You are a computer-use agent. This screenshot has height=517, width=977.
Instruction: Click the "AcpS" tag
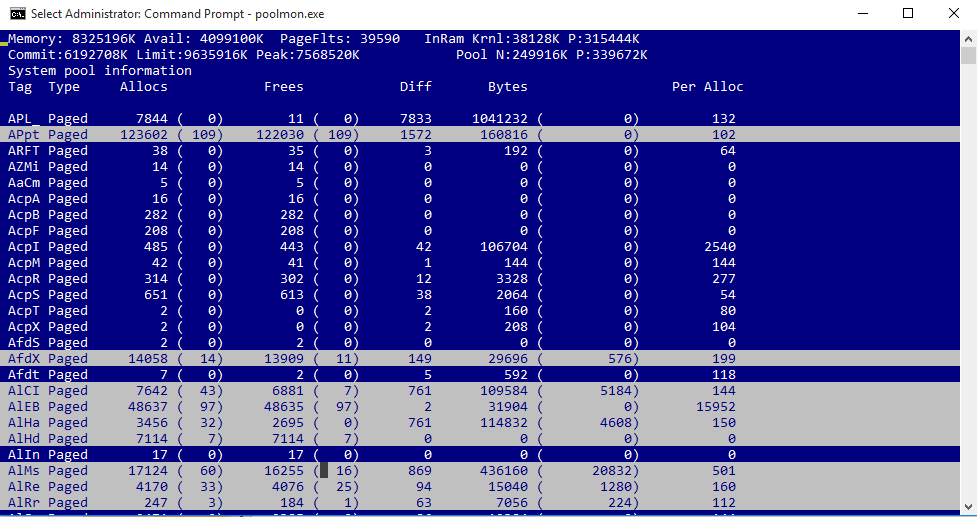pos(24,295)
